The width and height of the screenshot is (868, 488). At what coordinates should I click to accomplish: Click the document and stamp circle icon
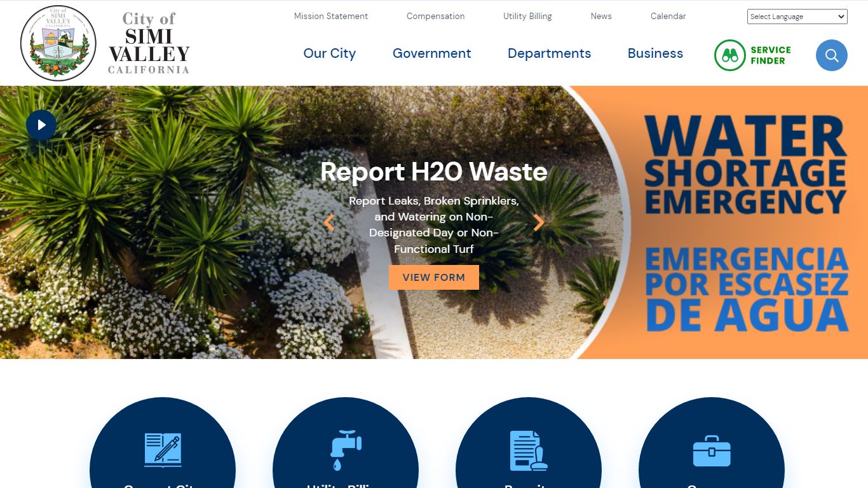(529, 451)
